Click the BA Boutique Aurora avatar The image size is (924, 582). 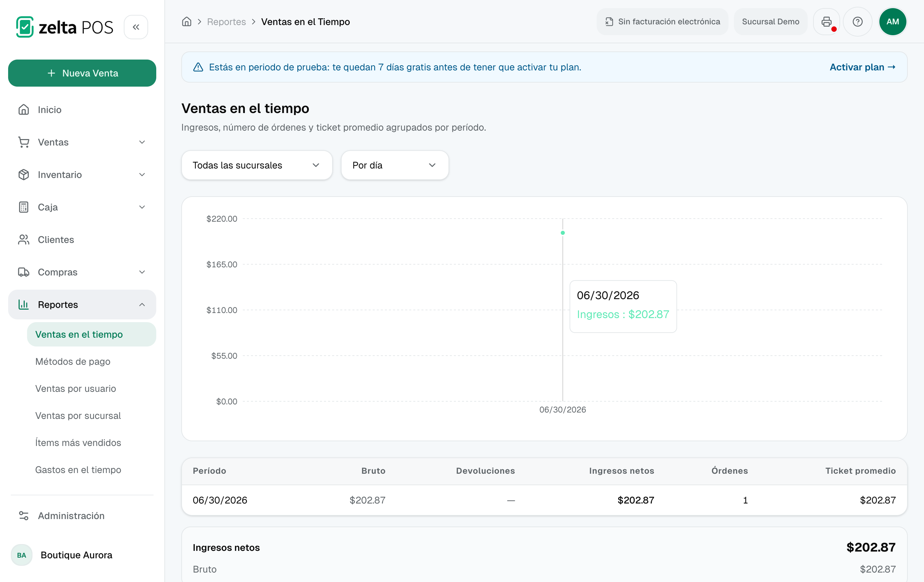point(22,555)
